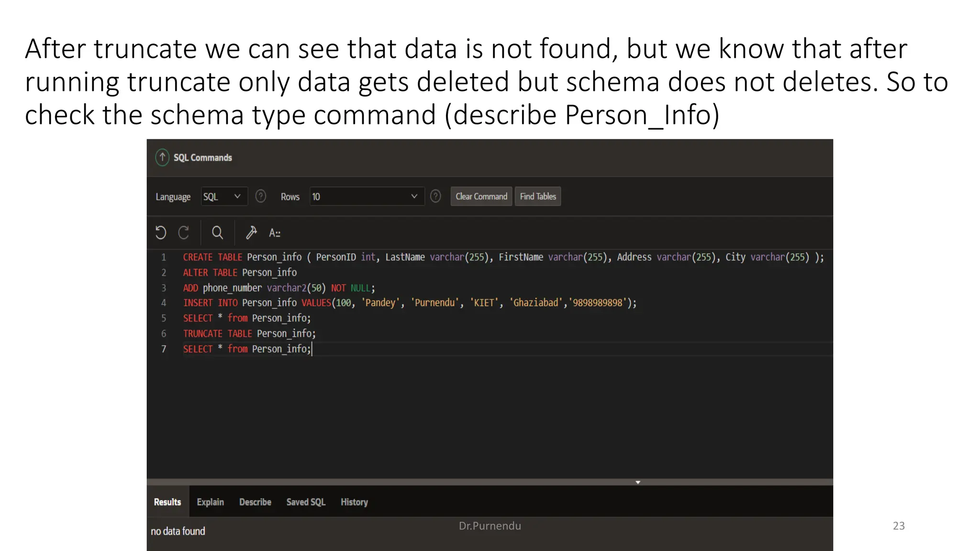Click line number 4 in gutter
Viewport: 980px width, 551px height.
164,302
